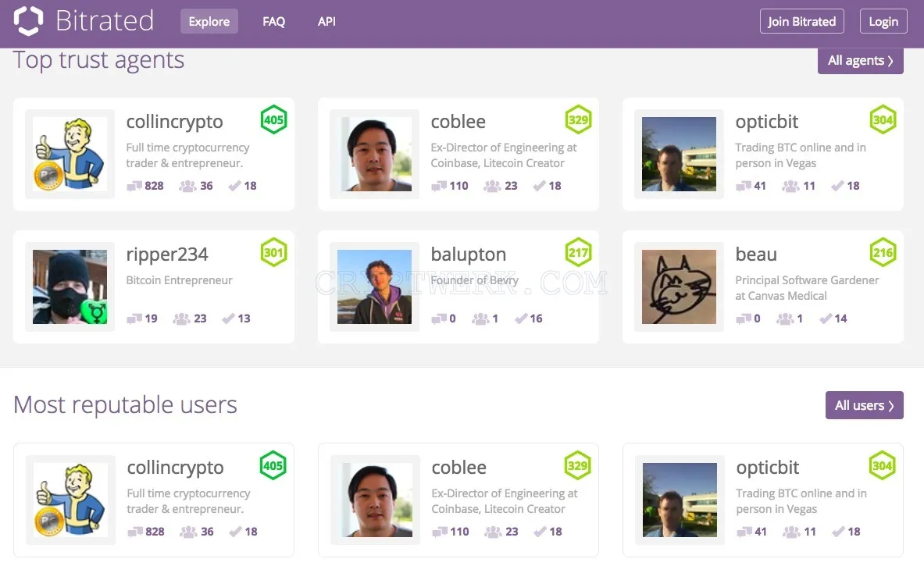Click coblee verification checkmark in Top trust agents

point(539,186)
